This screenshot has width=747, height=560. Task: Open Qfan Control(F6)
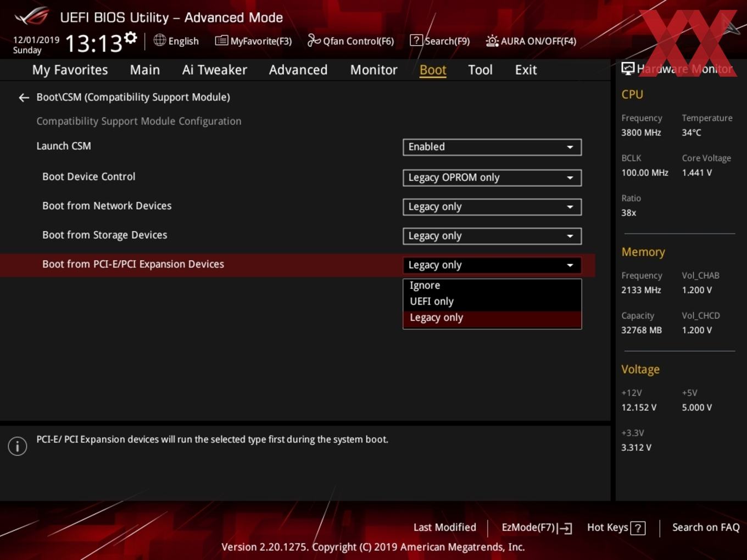pos(350,41)
